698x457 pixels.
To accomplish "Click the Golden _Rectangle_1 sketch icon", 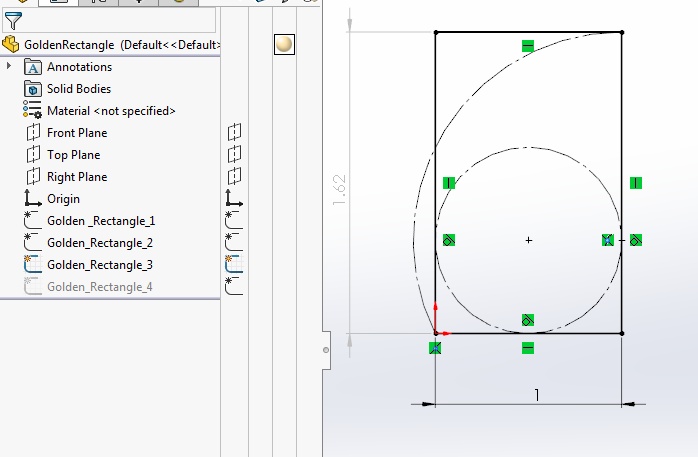I will 32,220.
